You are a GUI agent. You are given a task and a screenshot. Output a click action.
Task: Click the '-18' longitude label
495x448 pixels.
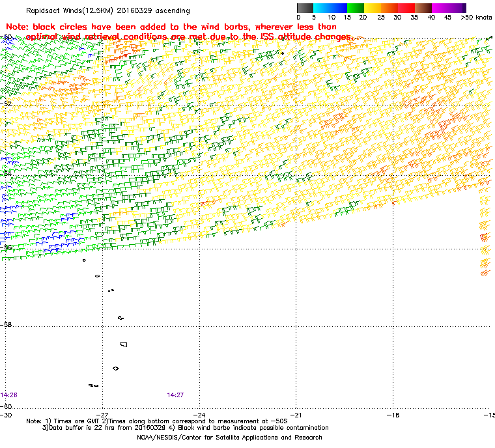point(393,415)
